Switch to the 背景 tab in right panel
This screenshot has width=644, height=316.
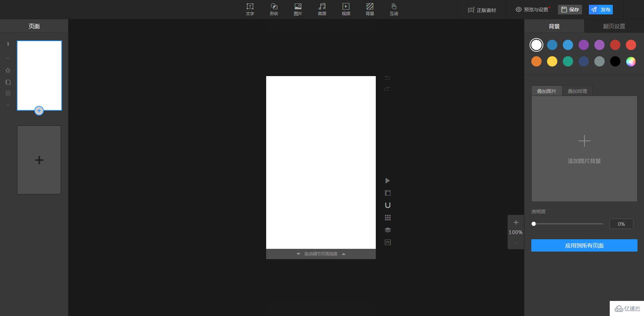(554, 26)
